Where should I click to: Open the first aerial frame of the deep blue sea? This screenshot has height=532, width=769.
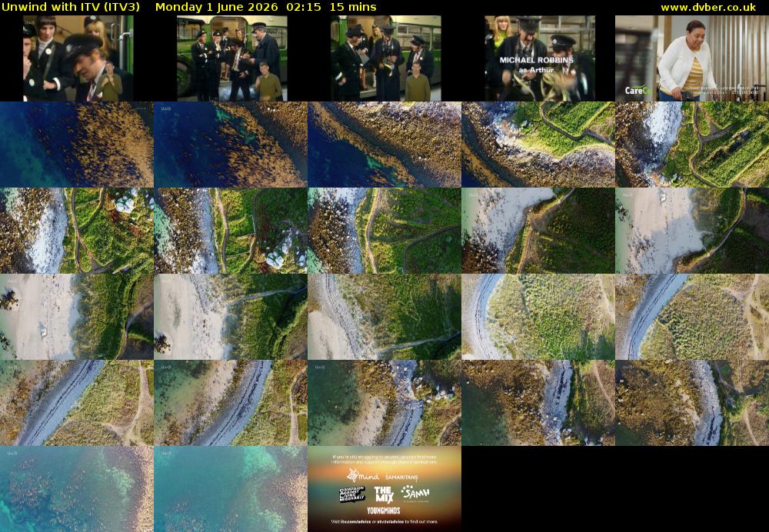76,145
